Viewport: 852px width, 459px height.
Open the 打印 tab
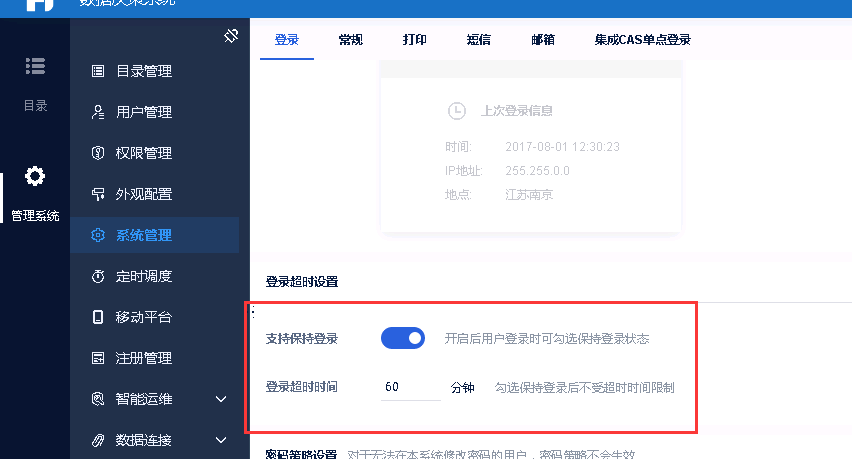(415, 40)
